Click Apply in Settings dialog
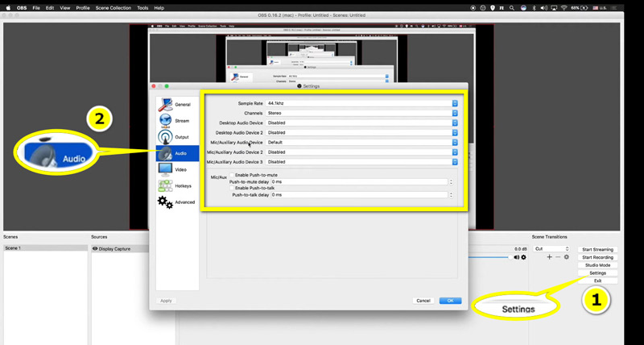 pyautogui.click(x=166, y=301)
